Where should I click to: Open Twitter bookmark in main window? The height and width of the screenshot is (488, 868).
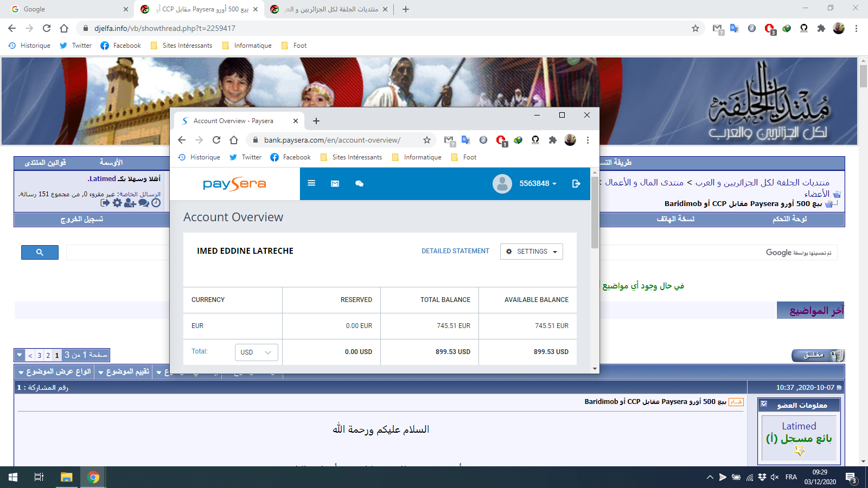tap(75, 46)
